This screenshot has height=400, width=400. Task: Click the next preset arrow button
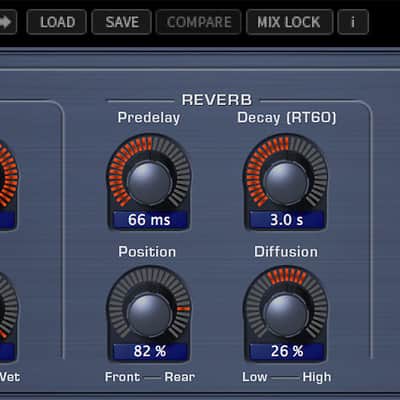(x=7, y=22)
